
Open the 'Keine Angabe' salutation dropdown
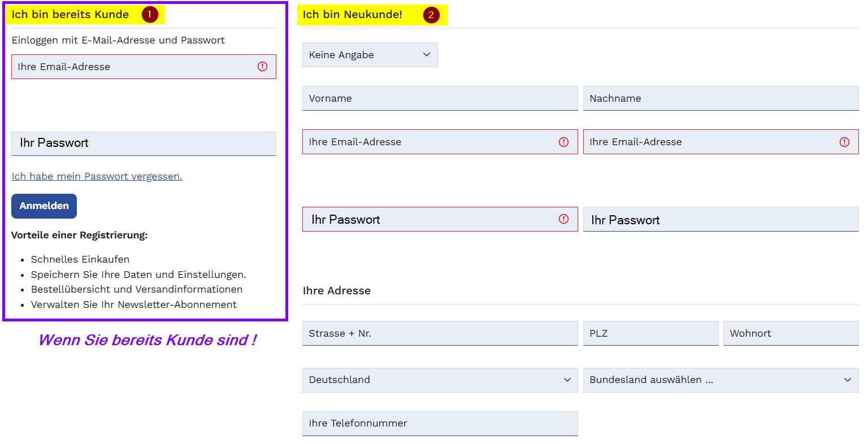pos(370,55)
